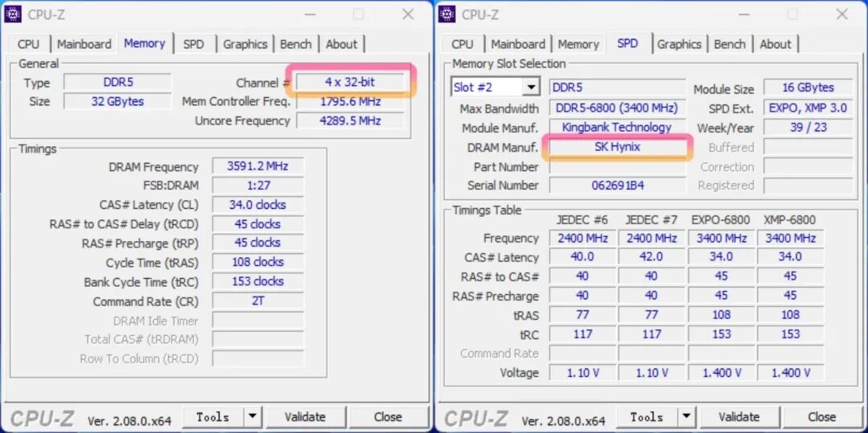The width and height of the screenshot is (868, 433).
Task: Click the Close button in the left window footer
Action: 388,417
